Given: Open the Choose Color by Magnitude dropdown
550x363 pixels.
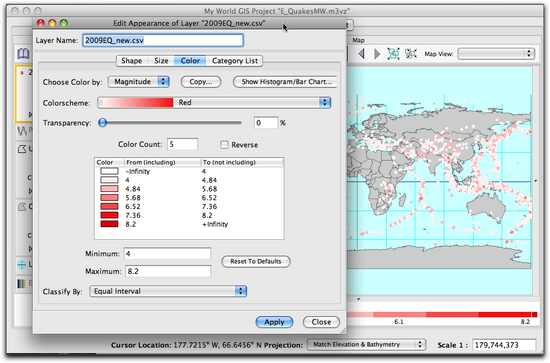Looking at the screenshot, I should click(x=139, y=82).
